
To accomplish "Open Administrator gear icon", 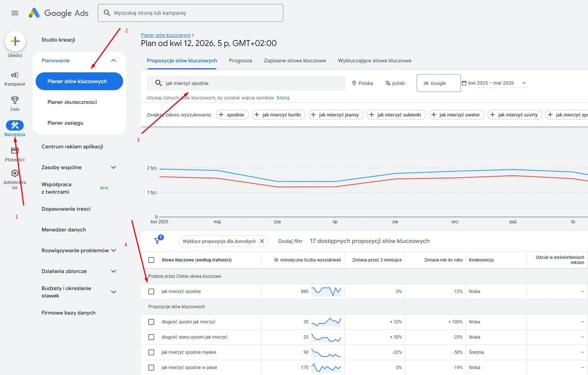I will pos(15,173).
